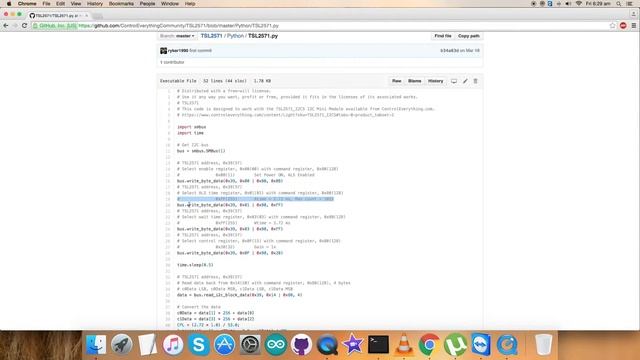Click the 1 contributor text
640x360 pixels.
click(172, 62)
